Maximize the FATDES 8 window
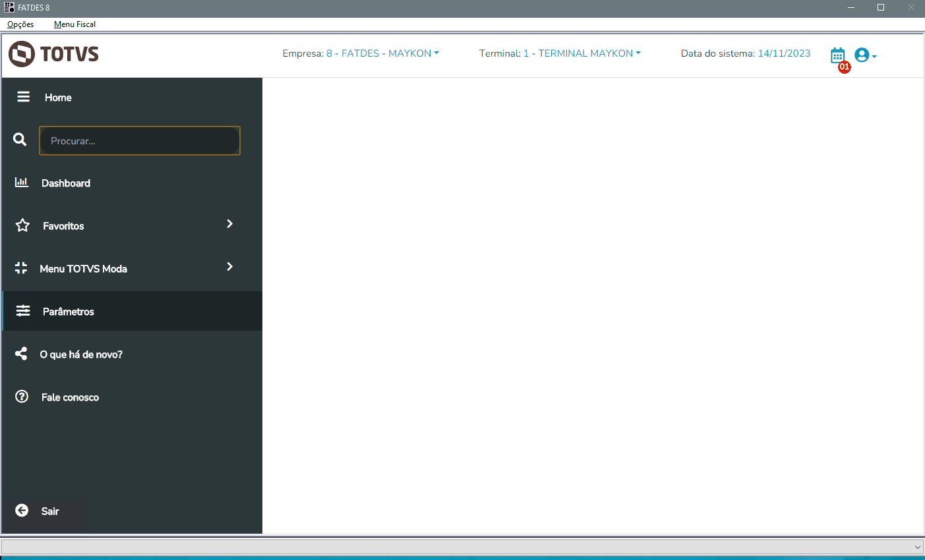This screenshot has width=925, height=560. (881, 8)
